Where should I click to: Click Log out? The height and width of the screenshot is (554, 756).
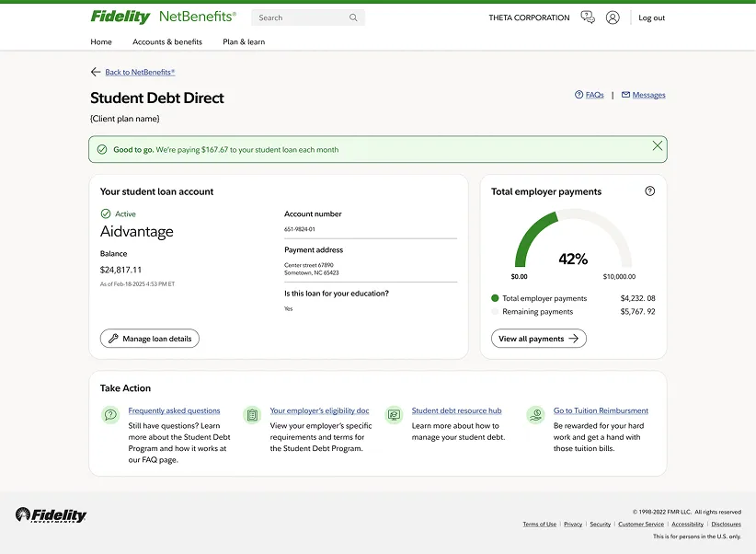tap(651, 17)
